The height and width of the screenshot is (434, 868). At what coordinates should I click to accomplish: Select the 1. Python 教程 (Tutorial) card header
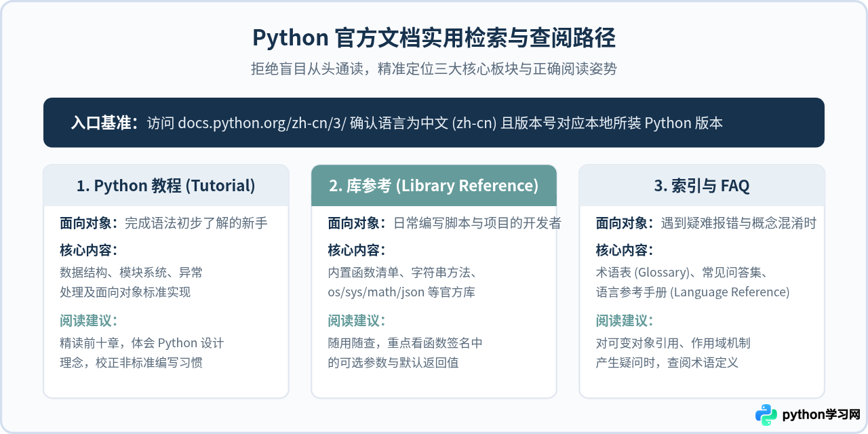coord(166,186)
